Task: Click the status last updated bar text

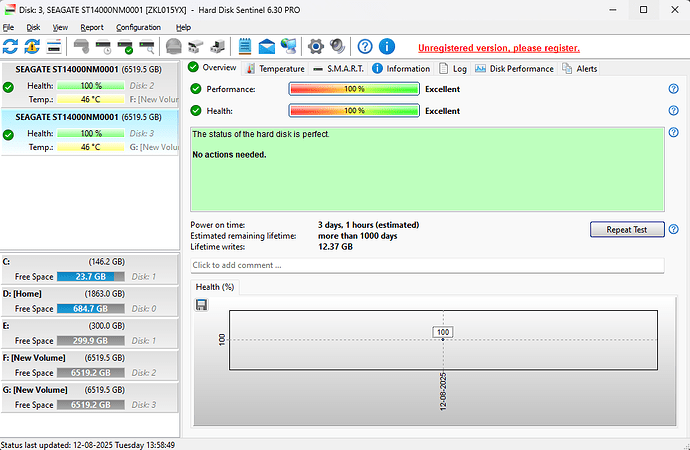Action: [88, 445]
